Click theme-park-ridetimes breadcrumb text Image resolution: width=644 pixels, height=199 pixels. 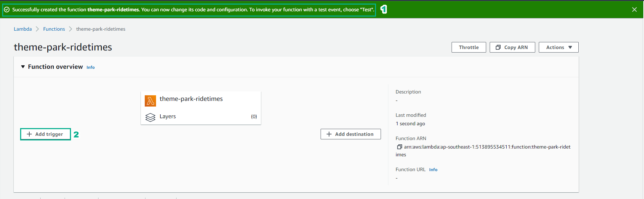101,29
